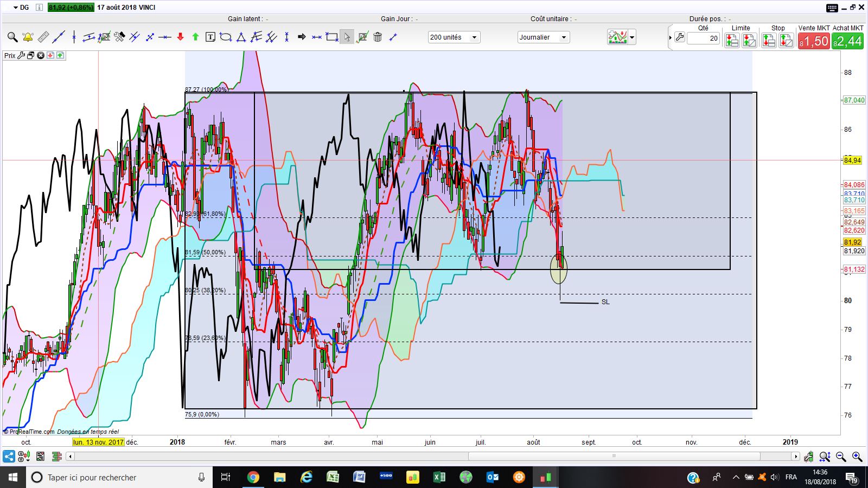Select the magnifying glass search tool

(x=12, y=37)
